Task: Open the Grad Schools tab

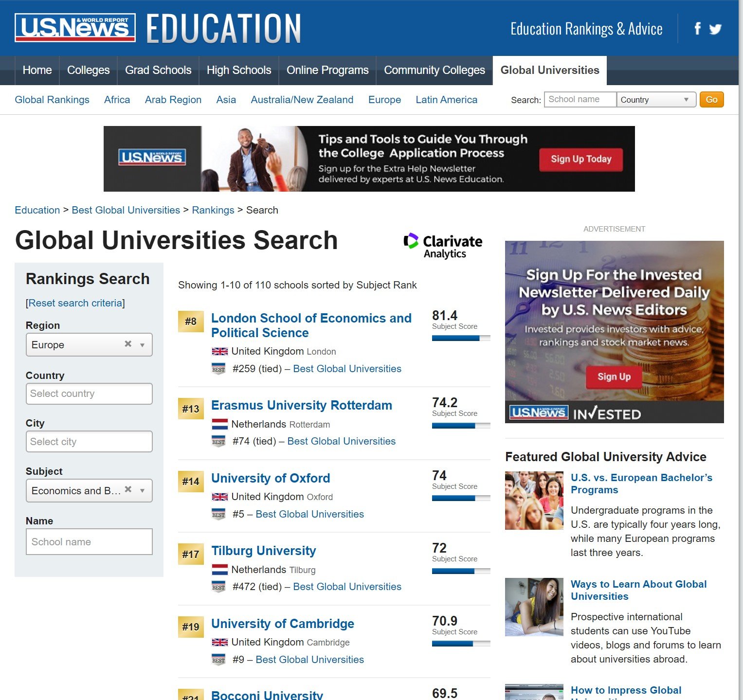Action: click(x=158, y=70)
